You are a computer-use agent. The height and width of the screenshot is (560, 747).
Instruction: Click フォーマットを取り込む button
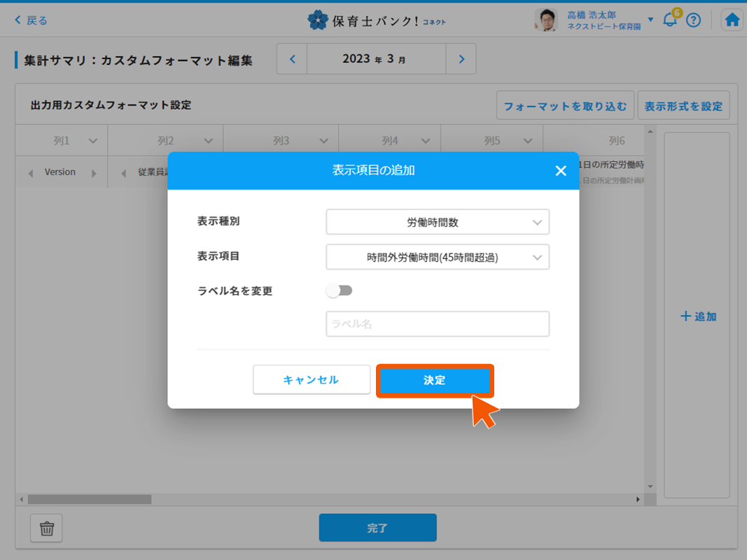click(565, 106)
